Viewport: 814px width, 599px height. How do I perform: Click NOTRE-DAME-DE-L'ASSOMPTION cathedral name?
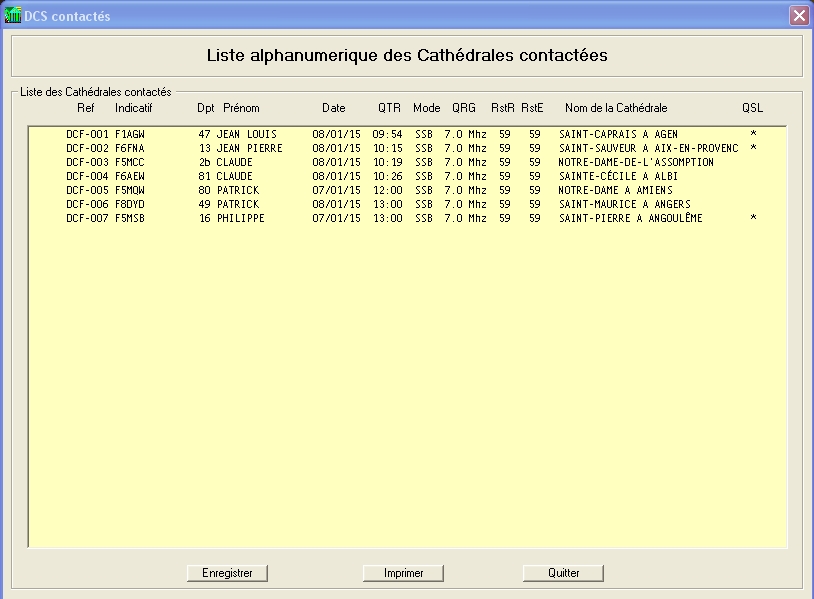click(636, 162)
